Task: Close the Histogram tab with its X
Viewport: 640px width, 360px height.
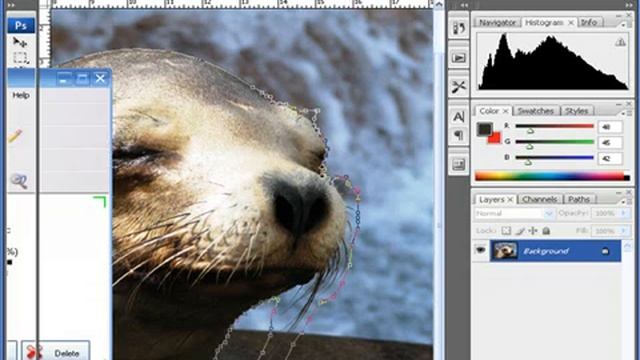Action: coord(571,23)
